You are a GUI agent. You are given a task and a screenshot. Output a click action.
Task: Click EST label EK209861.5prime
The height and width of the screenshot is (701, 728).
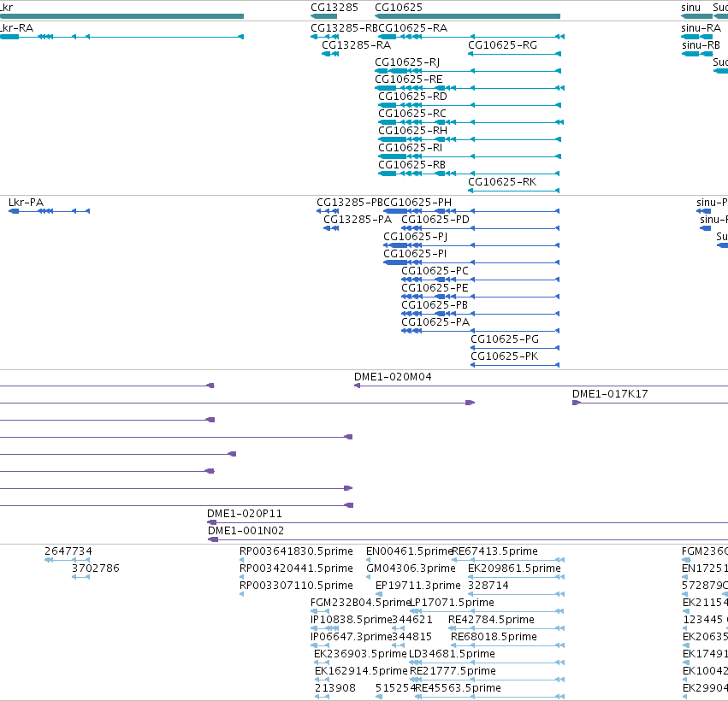(x=514, y=568)
